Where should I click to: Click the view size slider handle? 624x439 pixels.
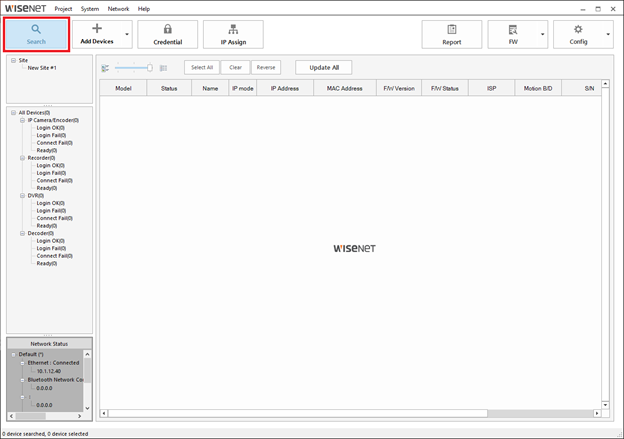coord(150,68)
